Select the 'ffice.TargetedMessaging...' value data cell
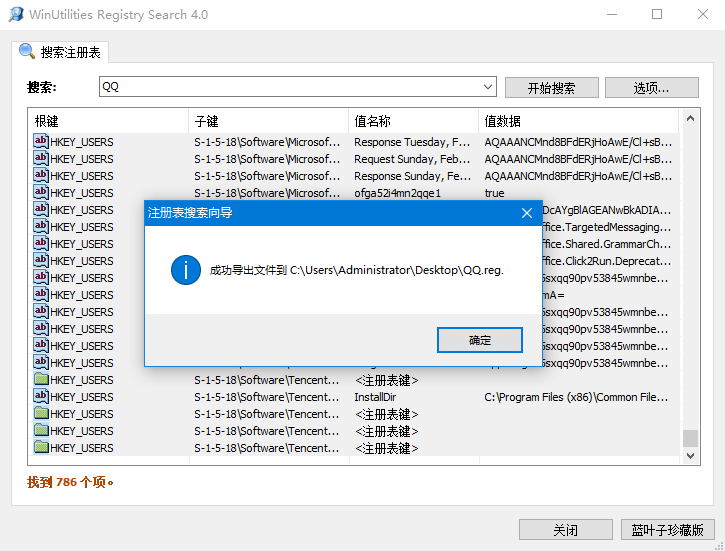This screenshot has height=551, width=725. 606,227
